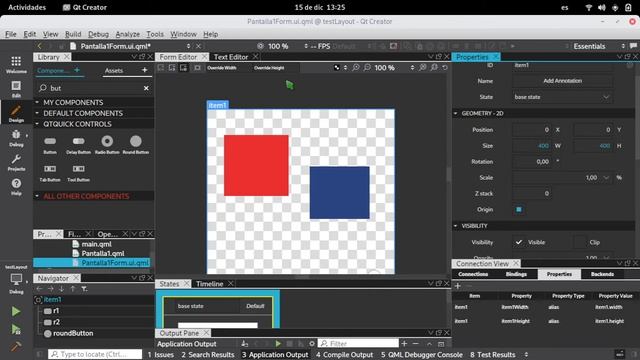Viewport: 640px width, 360px height.
Task: Go back with the toolbar arrow
Action: (x=40, y=46)
